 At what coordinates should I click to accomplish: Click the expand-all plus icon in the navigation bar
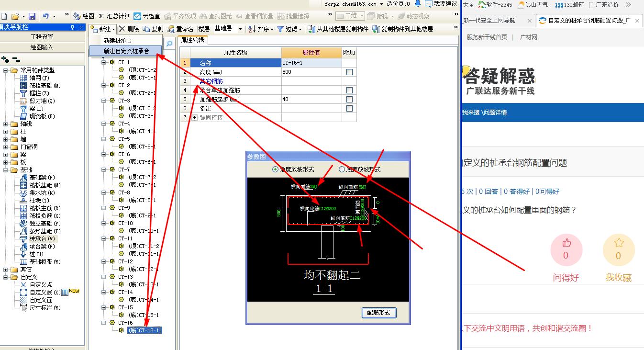tap(5, 59)
